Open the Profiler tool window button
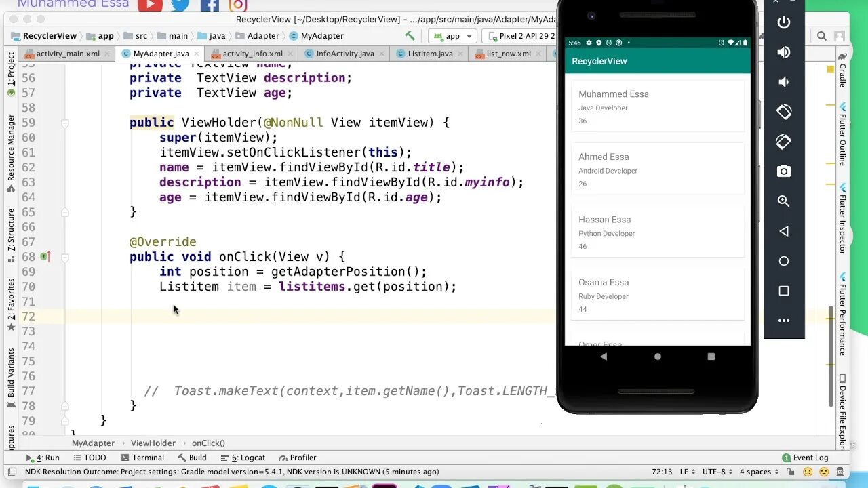 point(298,457)
